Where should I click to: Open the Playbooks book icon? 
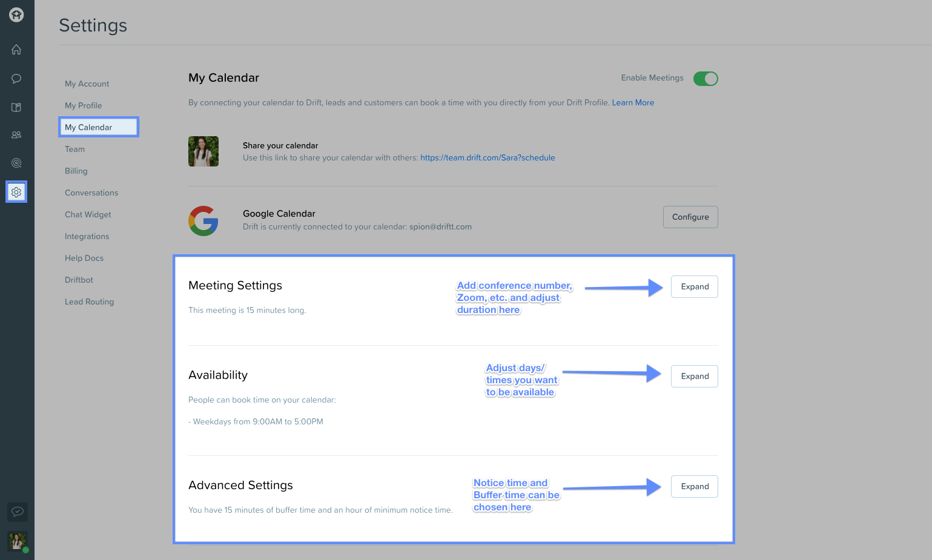[16, 107]
